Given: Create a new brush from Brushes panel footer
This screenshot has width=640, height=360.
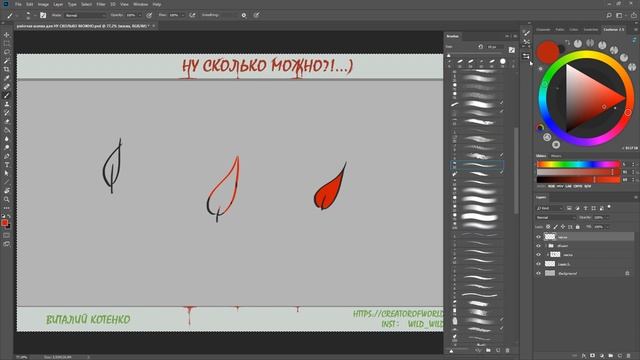Looking at the screenshot, I should (498, 350).
